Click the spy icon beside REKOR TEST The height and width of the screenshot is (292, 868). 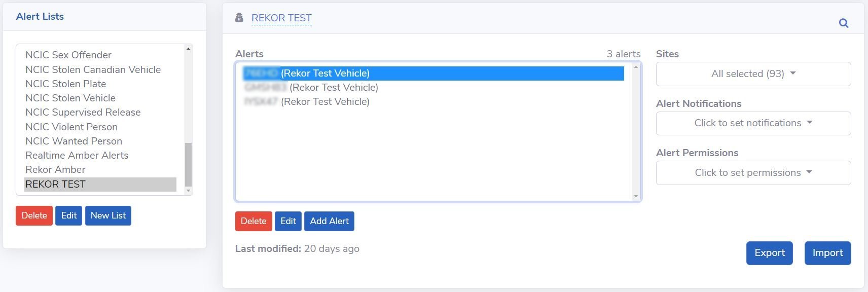click(x=239, y=18)
